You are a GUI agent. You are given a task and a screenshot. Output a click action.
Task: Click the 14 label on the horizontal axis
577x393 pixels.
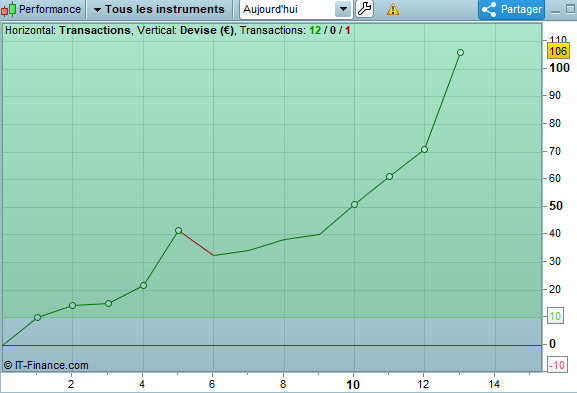[494, 385]
